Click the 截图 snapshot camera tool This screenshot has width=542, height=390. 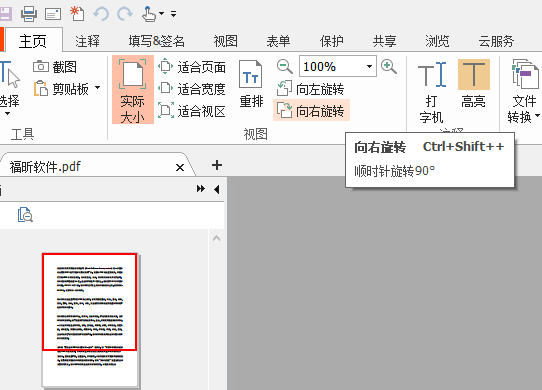click(55, 67)
